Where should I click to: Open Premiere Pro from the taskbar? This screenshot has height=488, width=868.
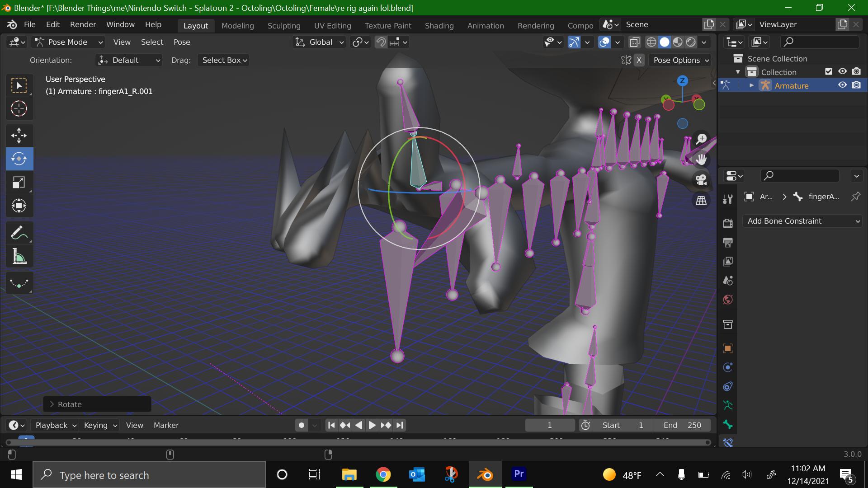click(519, 474)
